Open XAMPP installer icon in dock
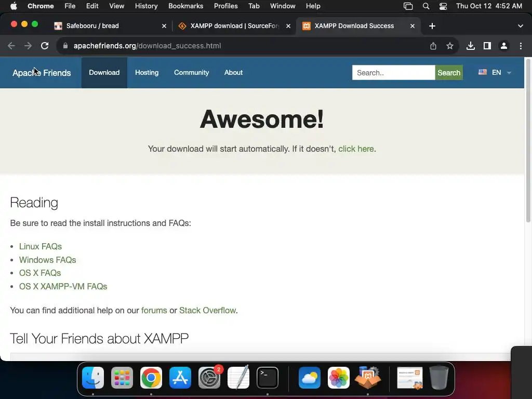532x399 pixels. tap(368, 378)
